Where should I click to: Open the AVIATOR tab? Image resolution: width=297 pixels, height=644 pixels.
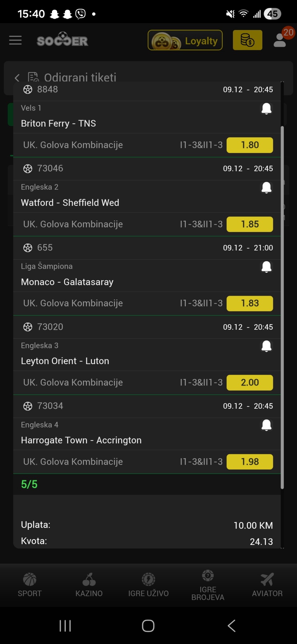[267, 584]
